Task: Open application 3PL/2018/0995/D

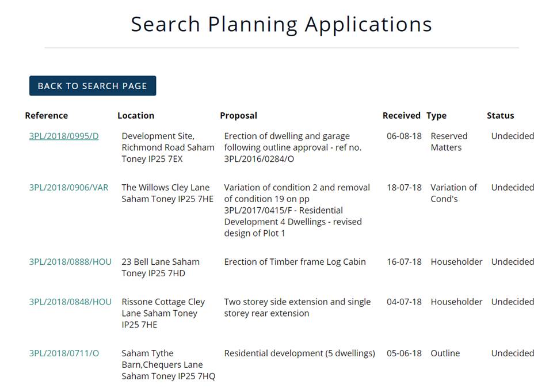Action: pos(64,136)
